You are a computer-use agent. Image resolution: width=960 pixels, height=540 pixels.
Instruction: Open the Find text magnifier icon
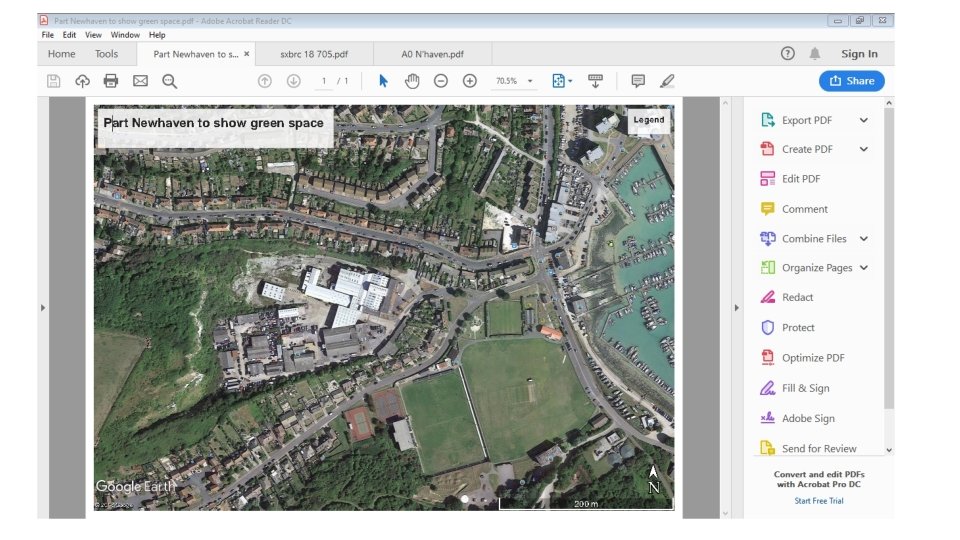click(x=170, y=81)
